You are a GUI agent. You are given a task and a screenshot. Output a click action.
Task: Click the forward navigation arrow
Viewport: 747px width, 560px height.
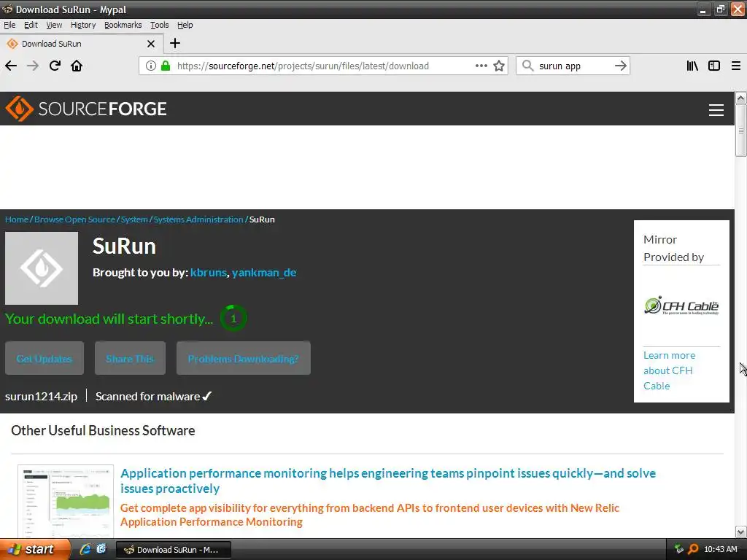[33, 66]
